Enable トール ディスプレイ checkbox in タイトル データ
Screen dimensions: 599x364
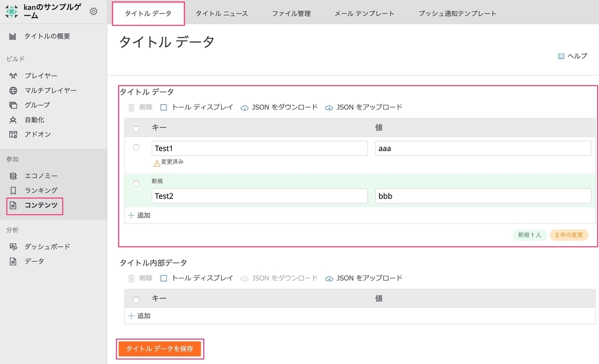164,107
